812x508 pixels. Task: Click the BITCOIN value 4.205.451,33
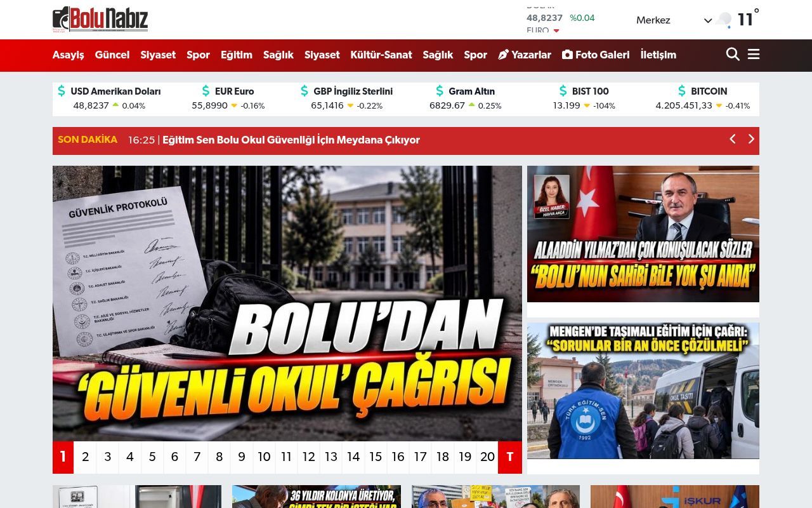[x=684, y=105]
